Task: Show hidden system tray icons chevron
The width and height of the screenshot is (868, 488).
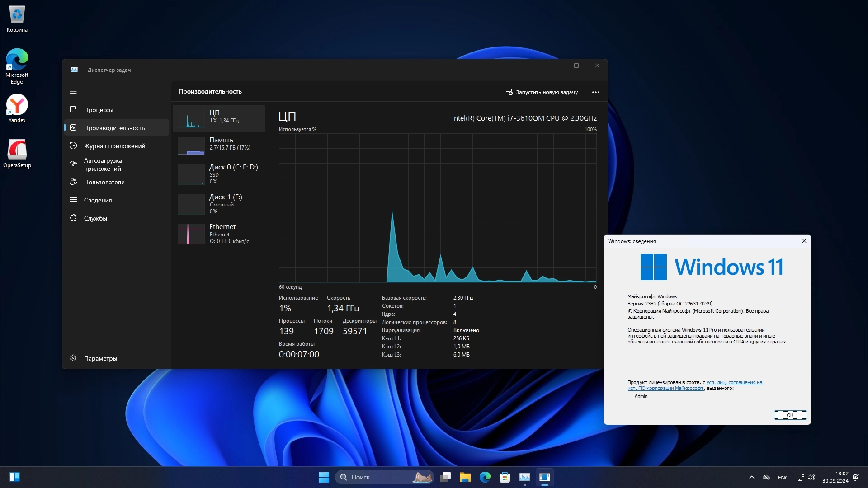Action: (x=751, y=477)
